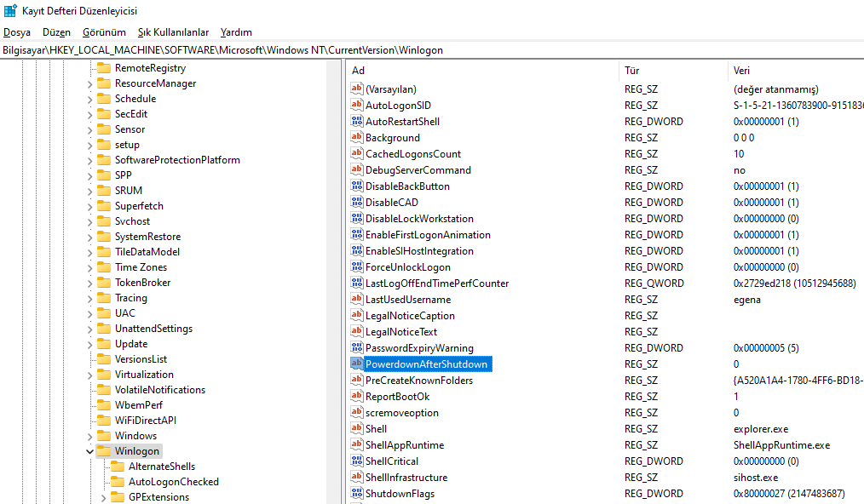Select the ShellInfrastructure value name

point(406,477)
